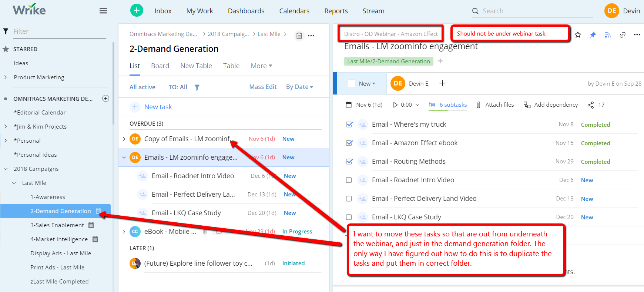Collapse the Last Mile folder

tap(14, 183)
